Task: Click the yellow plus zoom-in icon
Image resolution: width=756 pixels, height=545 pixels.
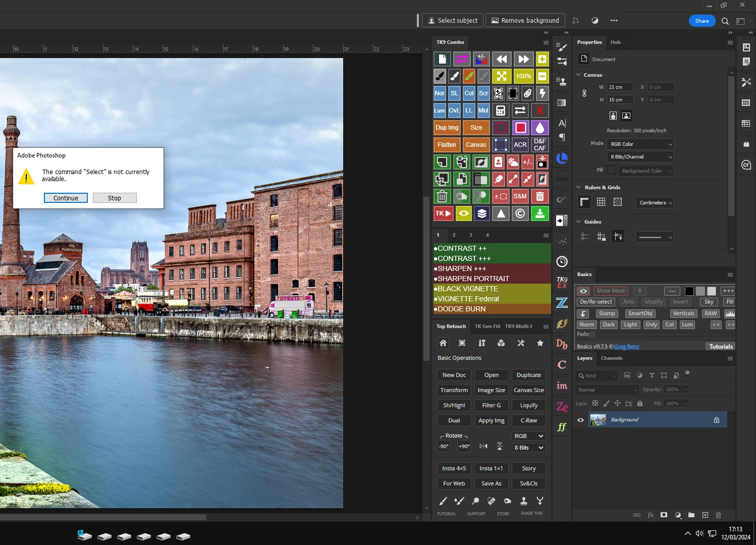Action: (542, 59)
